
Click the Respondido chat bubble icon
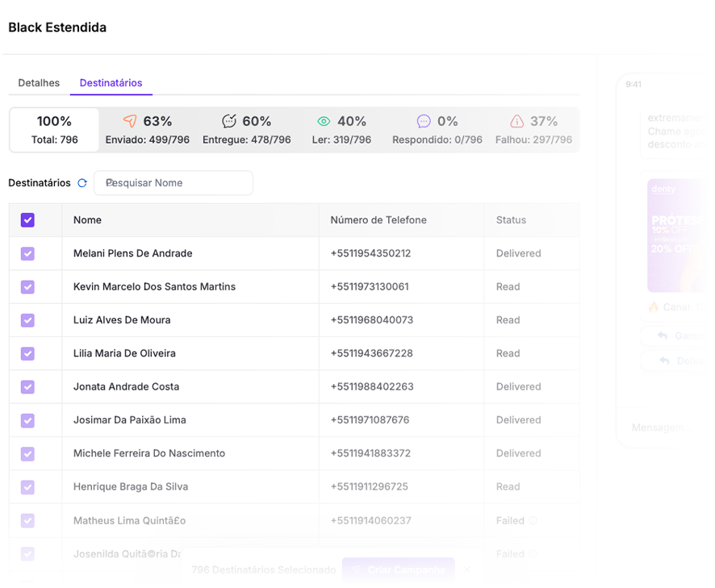(424, 121)
